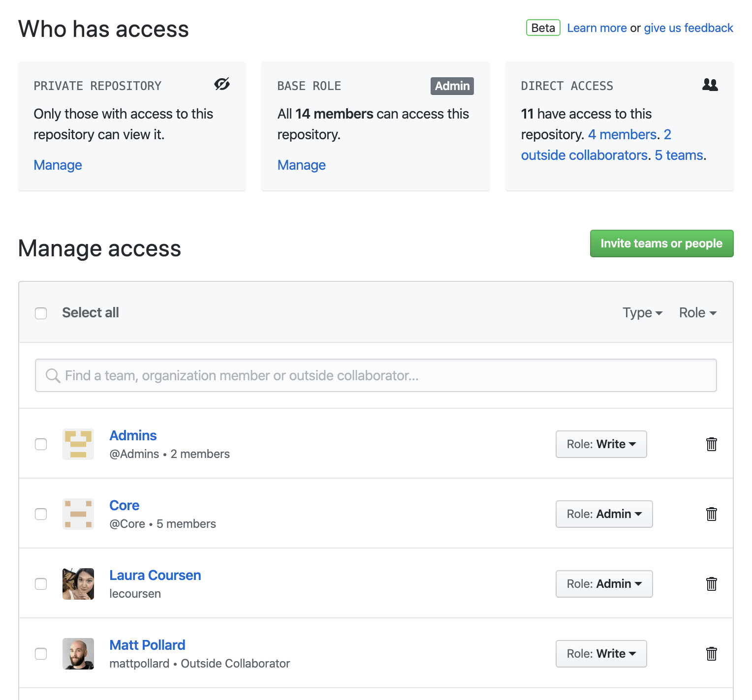Click the trash icon next to Matt Pollard
This screenshot has width=752, height=700.
click(711, 654)
